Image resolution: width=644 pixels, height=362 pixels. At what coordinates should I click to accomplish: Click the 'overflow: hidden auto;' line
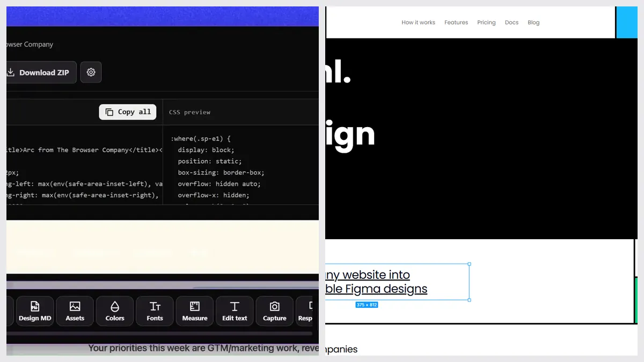click(x=219, y=184)
